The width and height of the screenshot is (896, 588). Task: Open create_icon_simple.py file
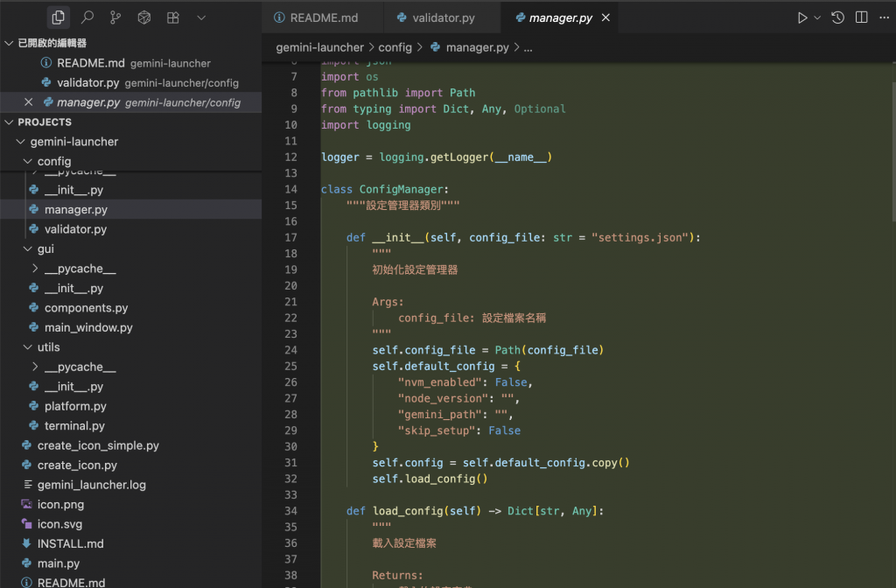pyautogui.click(x=131, y=445)
